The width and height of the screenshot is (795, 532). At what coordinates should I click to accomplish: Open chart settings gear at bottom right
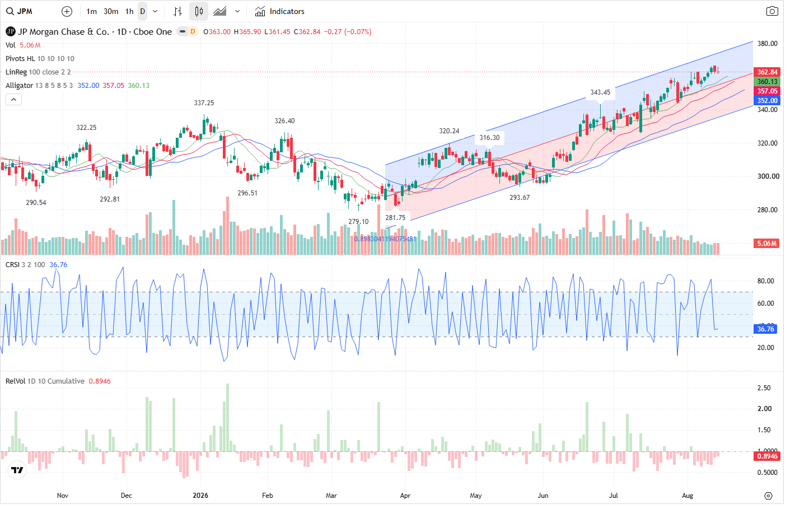click(768, 496)
